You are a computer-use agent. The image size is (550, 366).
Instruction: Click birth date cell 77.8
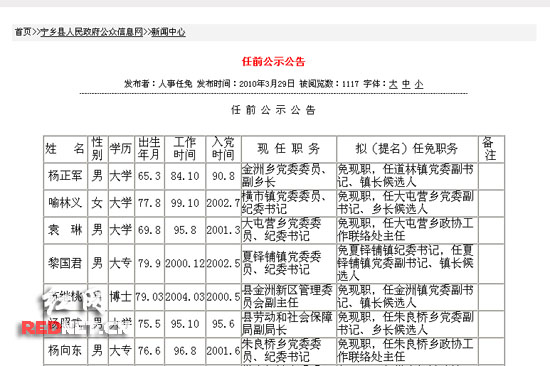[x=149, y=203]
